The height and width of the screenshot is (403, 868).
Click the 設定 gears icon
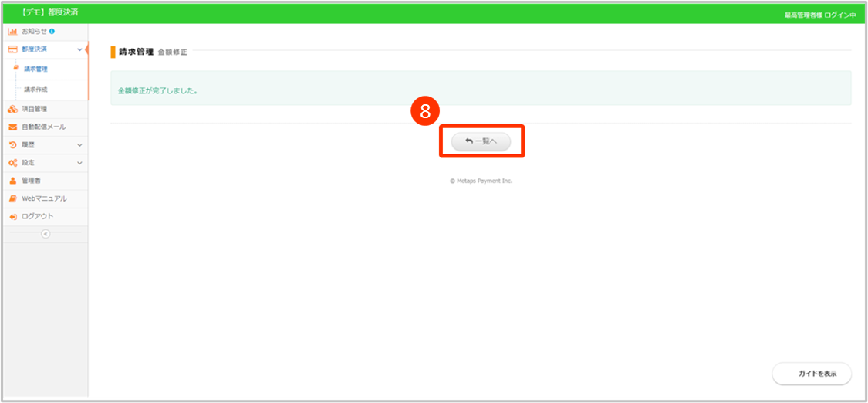point(12,163)
